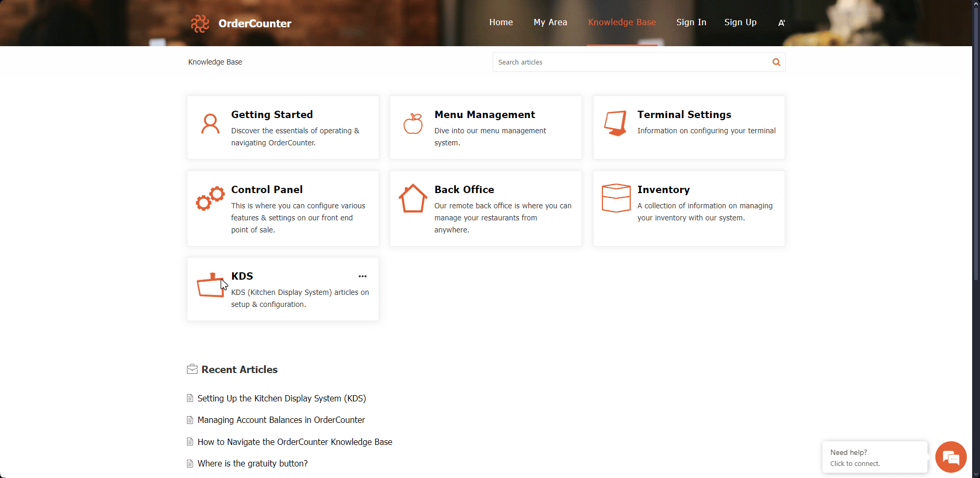Click the Recent Articles heading

[x=239, y=369]
